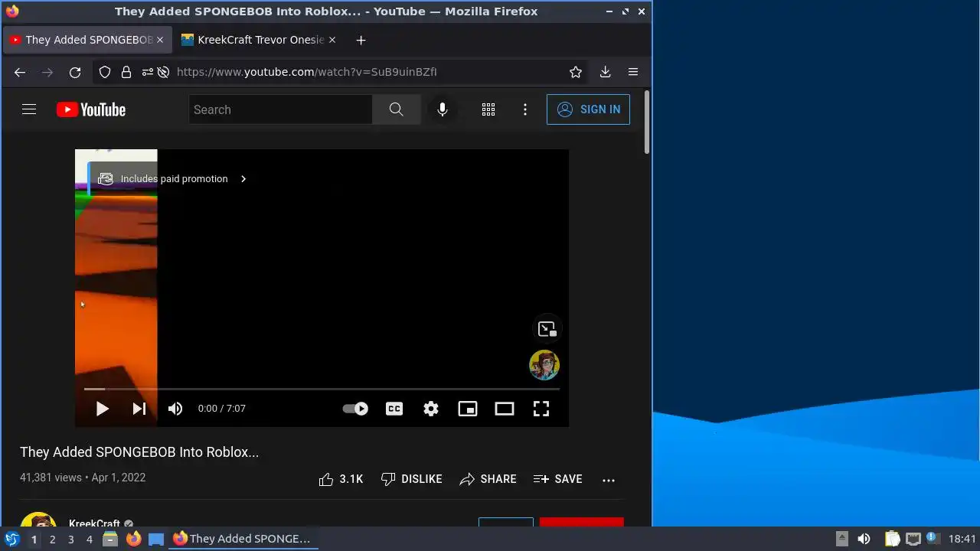Click the picture-in-picture icon over video
980x551 pixels.
click(547, 329)
